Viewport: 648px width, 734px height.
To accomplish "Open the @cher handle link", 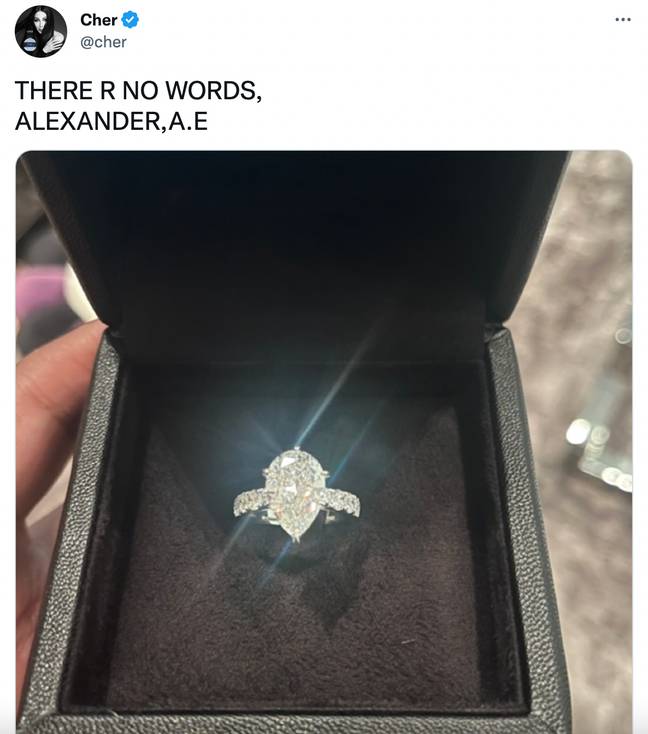I will pyautogui.click(x=103, y=42).
